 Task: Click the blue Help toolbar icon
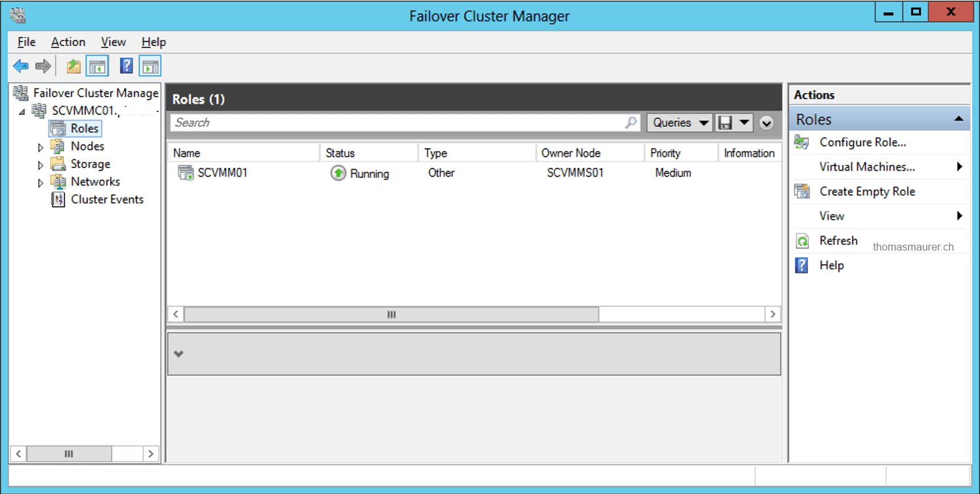(x=127, y=66)
